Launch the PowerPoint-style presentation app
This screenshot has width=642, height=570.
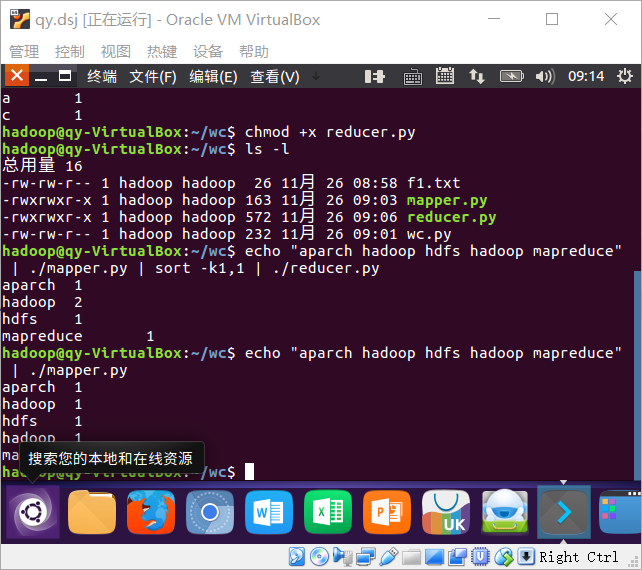[387, 512]
